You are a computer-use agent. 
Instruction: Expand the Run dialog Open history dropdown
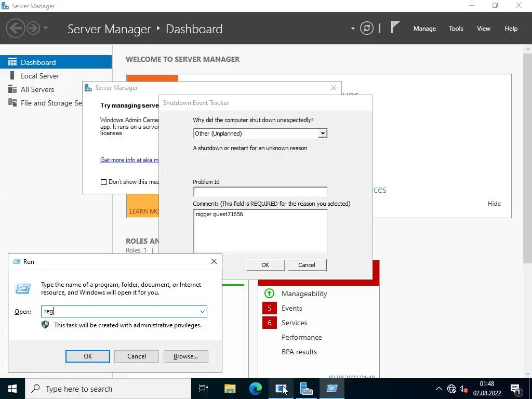pyautogui.click(x=203, y=311)
